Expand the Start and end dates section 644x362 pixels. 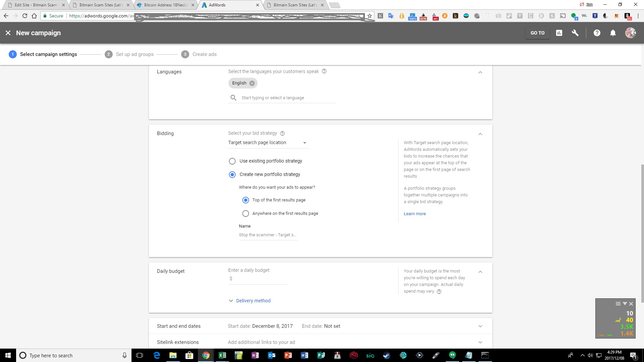coord(480,326)
